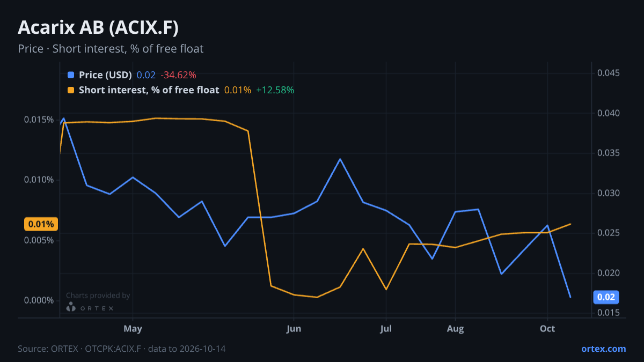
Task: Click the orange 0.01% axis value badge
Action: (x=40, y=224)
